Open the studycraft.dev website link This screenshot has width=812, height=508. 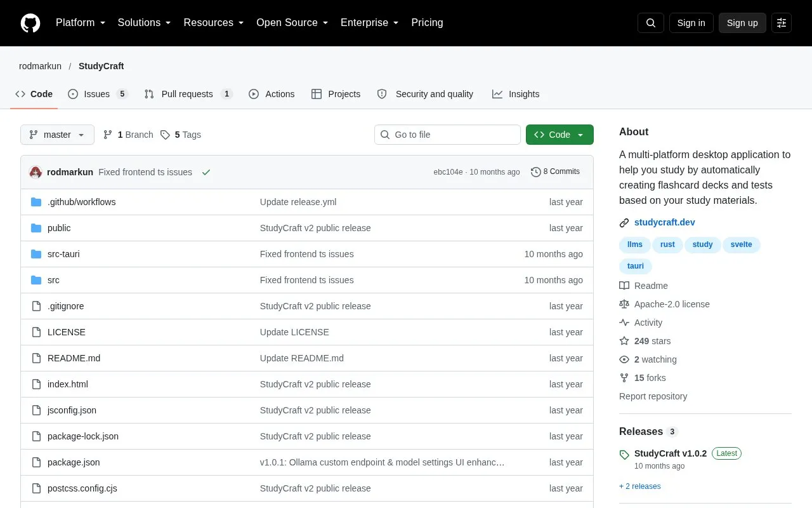[x=665, y=222]
